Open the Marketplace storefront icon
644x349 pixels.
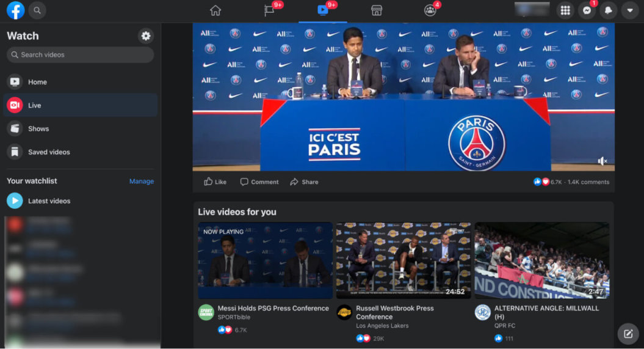point(377,10)
